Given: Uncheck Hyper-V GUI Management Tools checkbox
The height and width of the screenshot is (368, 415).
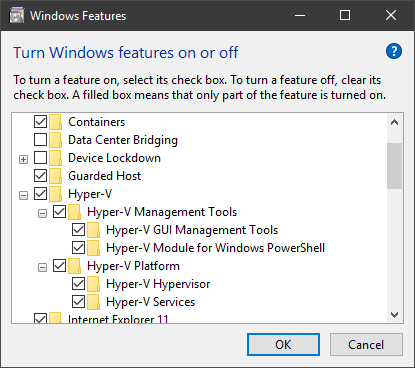Looking at the screenshot, I should 78,230.
